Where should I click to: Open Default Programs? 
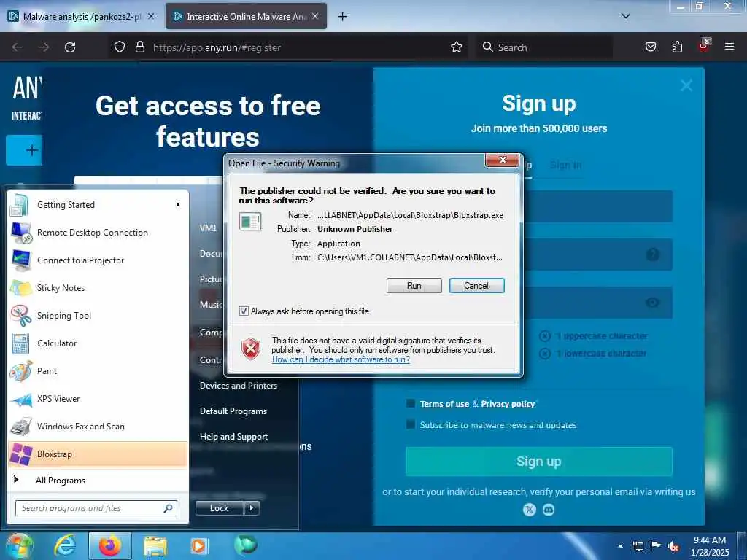(233, 411)
